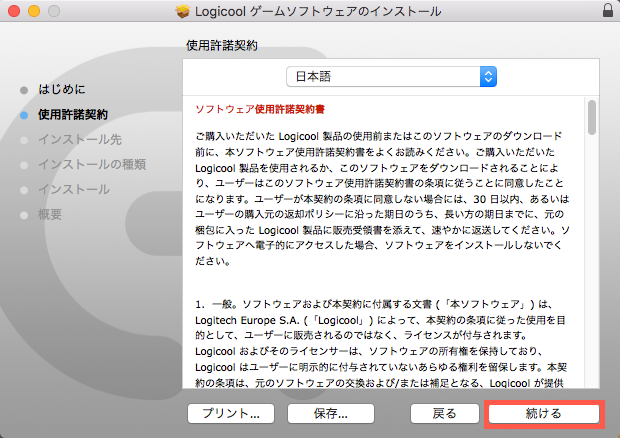Viewport: 620px width, 438px height.
Task: Click the red ソフトウェア使用許諾契約書 heading
Action: [260, 109]
